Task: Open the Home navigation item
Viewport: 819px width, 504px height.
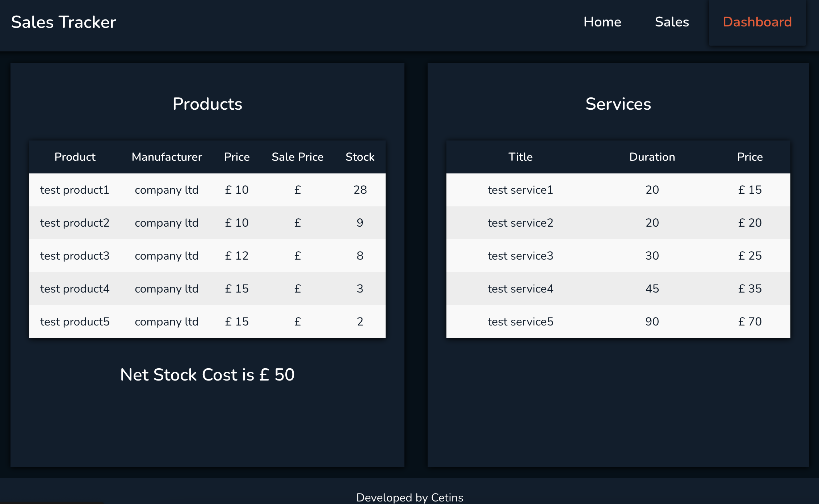Action: (x=602, y=22)
